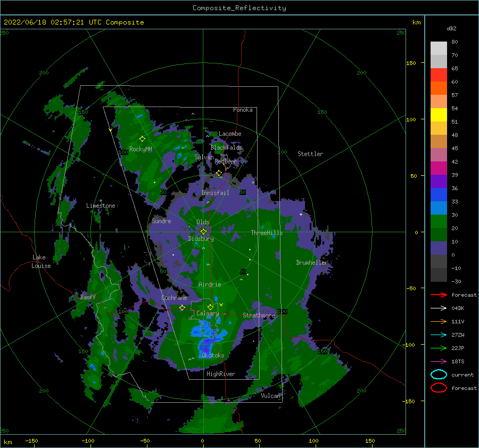Pick the light-blue 33-30 dBZ swatch
The image size is (479, 448).
[439, 208]
